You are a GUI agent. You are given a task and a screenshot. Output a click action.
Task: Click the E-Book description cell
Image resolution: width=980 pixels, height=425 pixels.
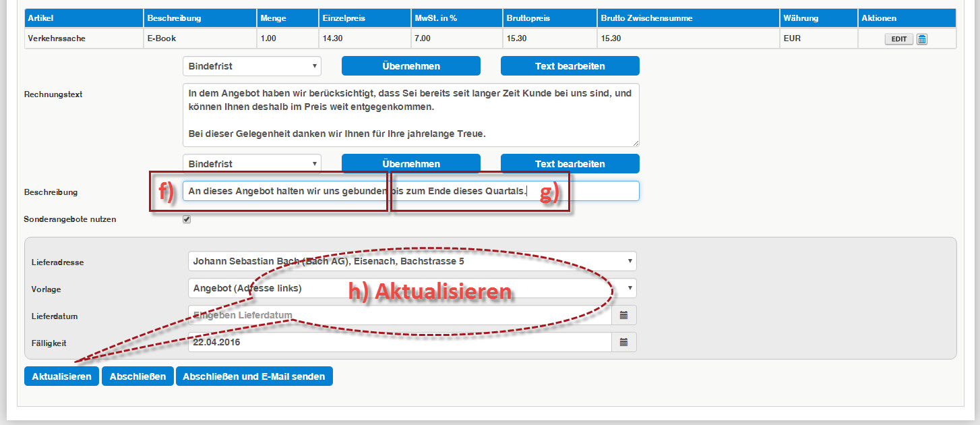tap(200, 38)
